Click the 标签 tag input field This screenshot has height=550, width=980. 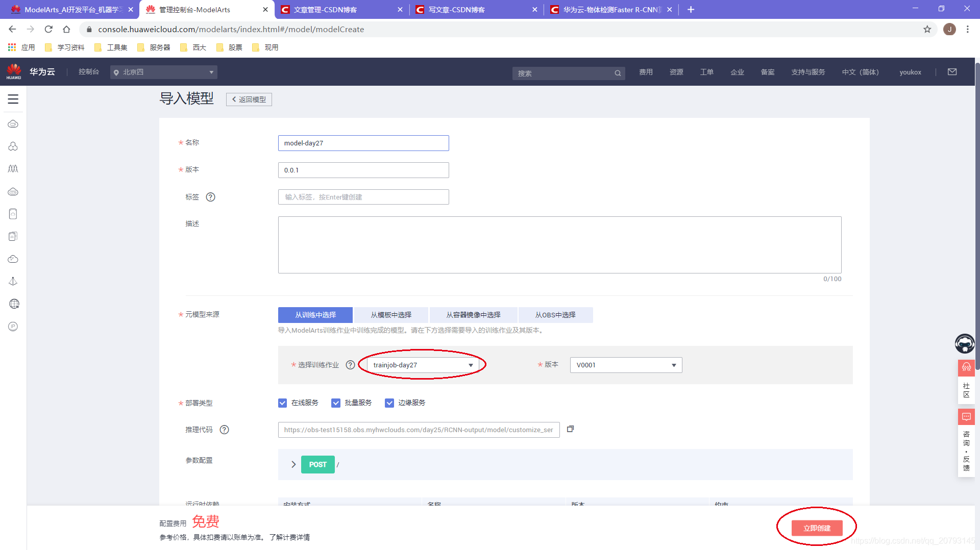coord(363,197)
